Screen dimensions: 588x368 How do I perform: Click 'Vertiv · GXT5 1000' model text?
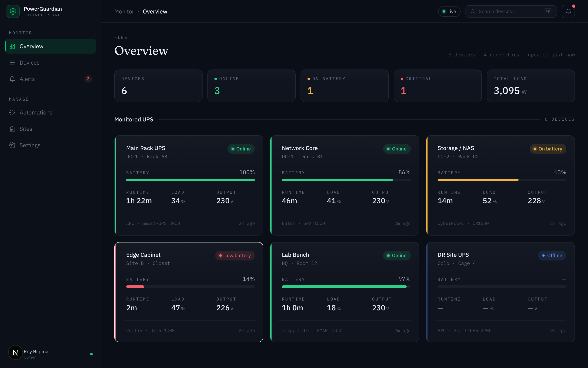(x=150, y=331)
